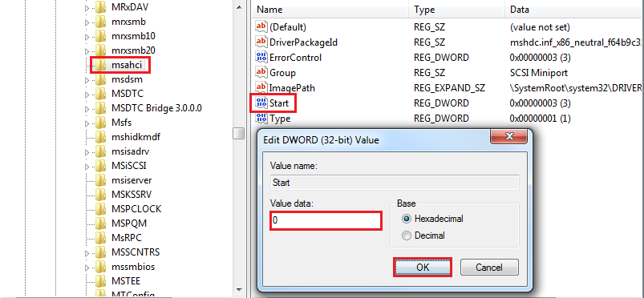The image size is (644, 298).
Task: Click the MSDTC Bridge 3.0.0.0 folder icon
Action: [x=100, y=108]
